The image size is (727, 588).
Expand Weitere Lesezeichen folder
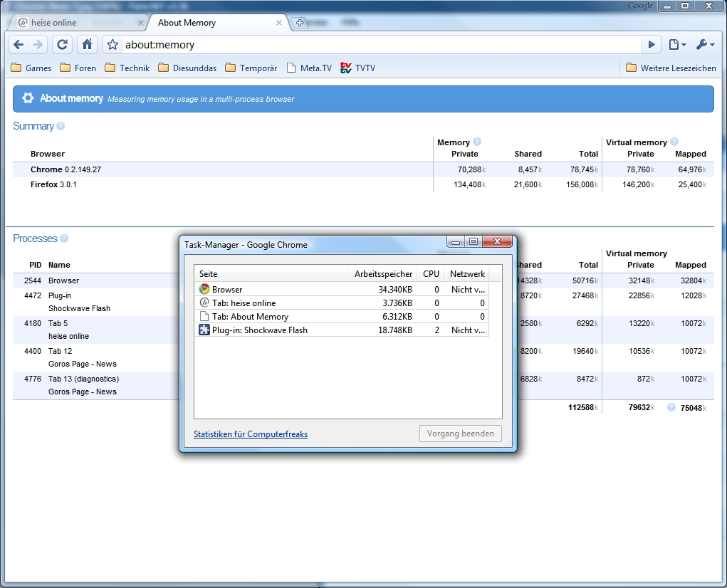click(671, 68)
